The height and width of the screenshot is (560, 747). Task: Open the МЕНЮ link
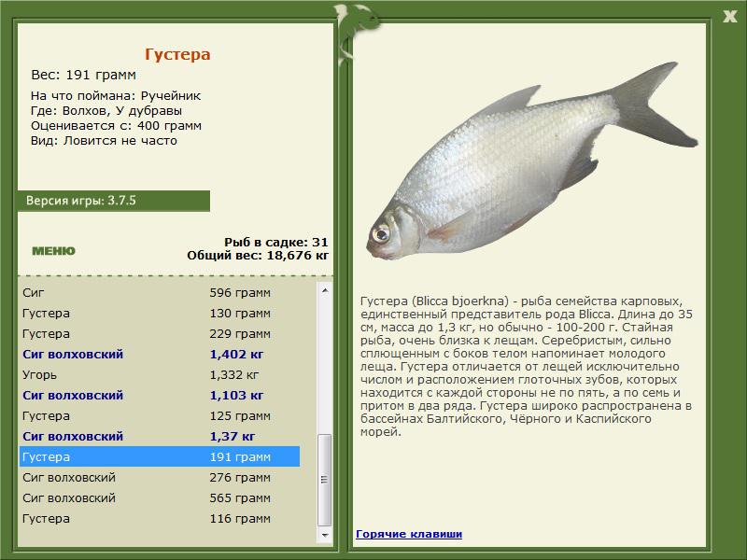[53, 251]
